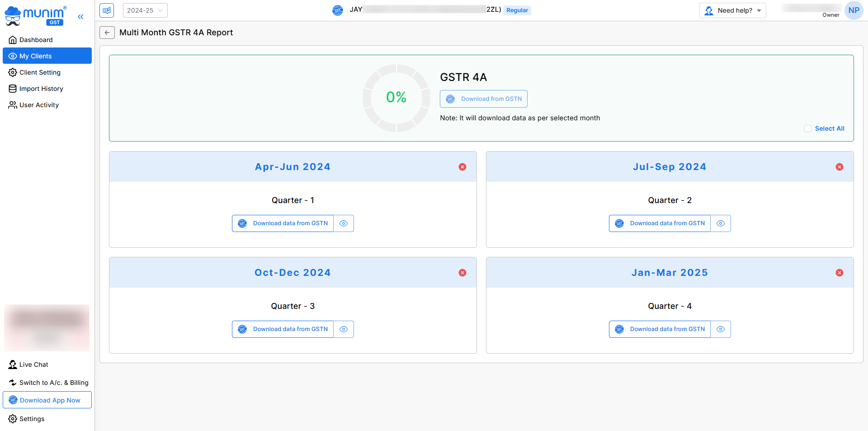Open the 2024-25 financial year dropdown
868x431 pixels.
145,10
